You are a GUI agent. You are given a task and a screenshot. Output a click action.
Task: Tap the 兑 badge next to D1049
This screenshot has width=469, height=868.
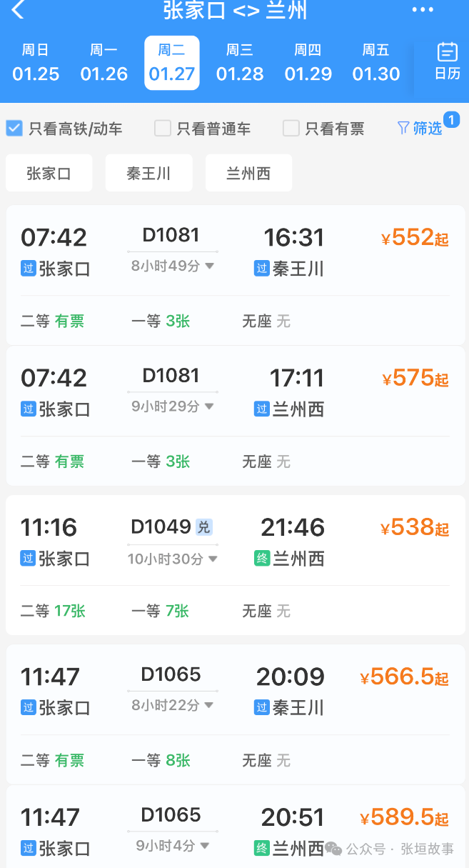coord(204,527)
